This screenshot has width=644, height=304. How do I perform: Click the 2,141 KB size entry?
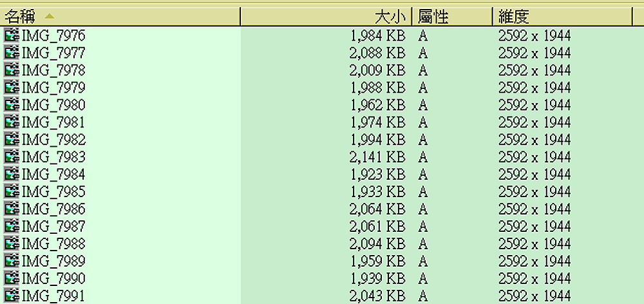click(377, 157)
